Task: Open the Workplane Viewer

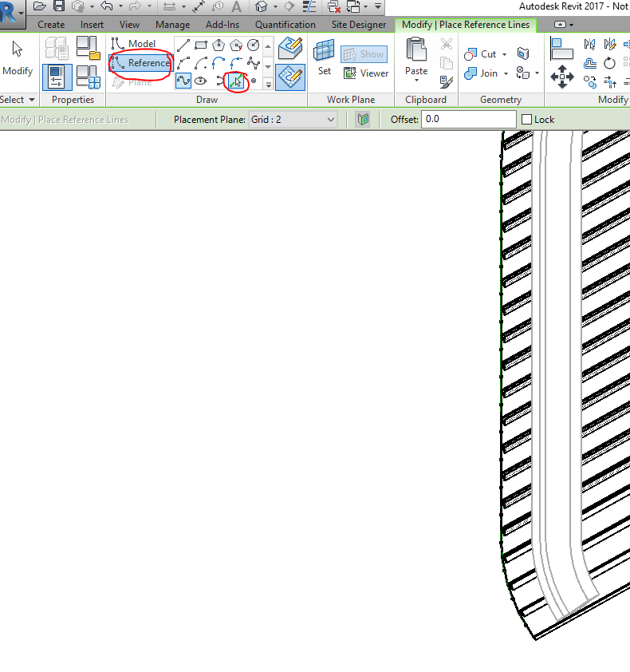Action: pyautogui.click(x=366, y=73)
